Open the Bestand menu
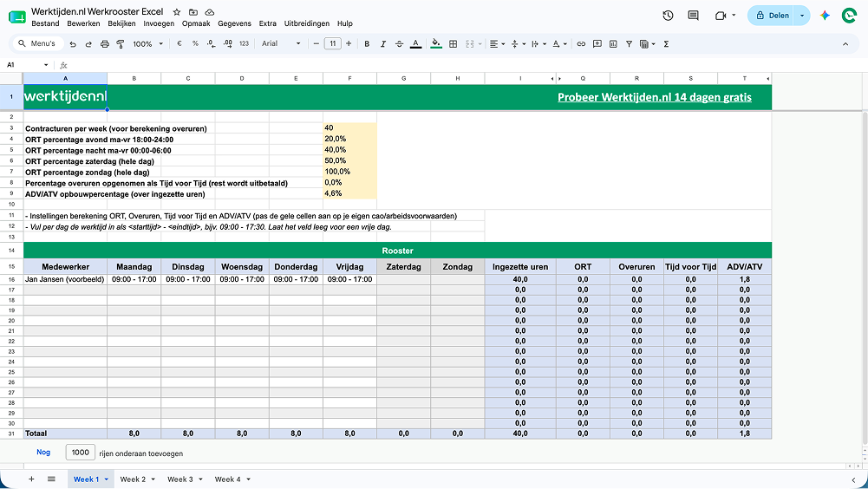The image size is (868, 489). [x=45, y=23]
